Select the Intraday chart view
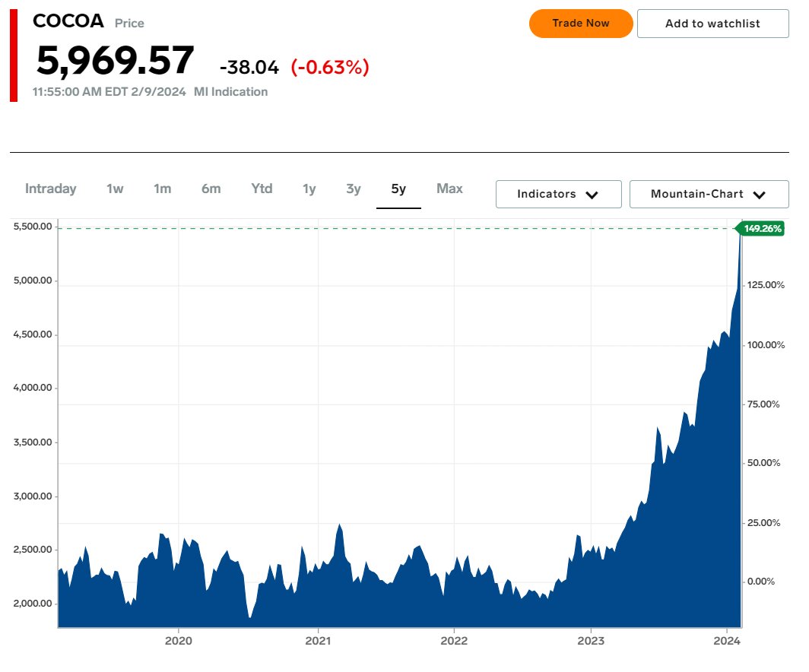 click(x=50, y=189)
